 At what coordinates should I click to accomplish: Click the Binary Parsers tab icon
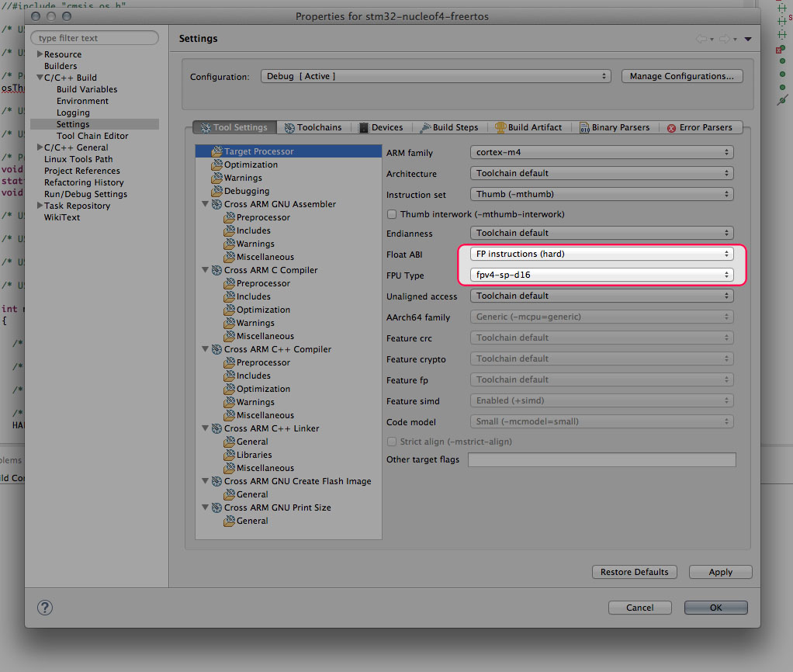(584, 127)
